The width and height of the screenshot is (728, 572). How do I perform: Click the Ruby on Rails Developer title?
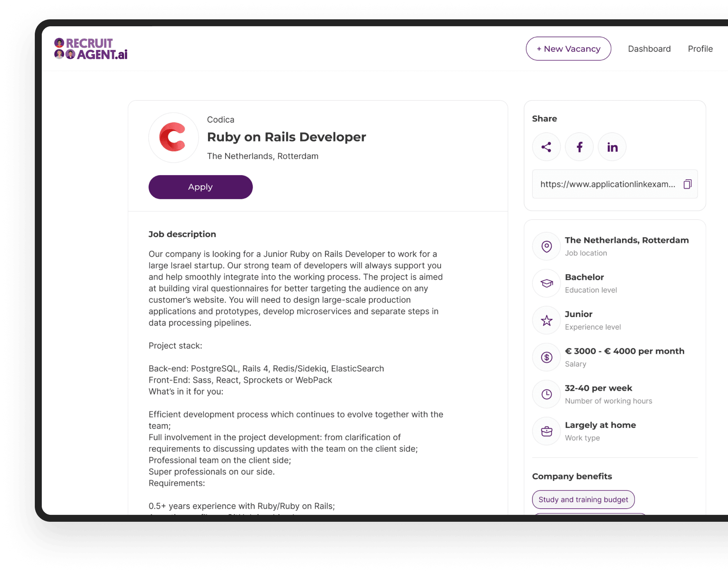286,137
